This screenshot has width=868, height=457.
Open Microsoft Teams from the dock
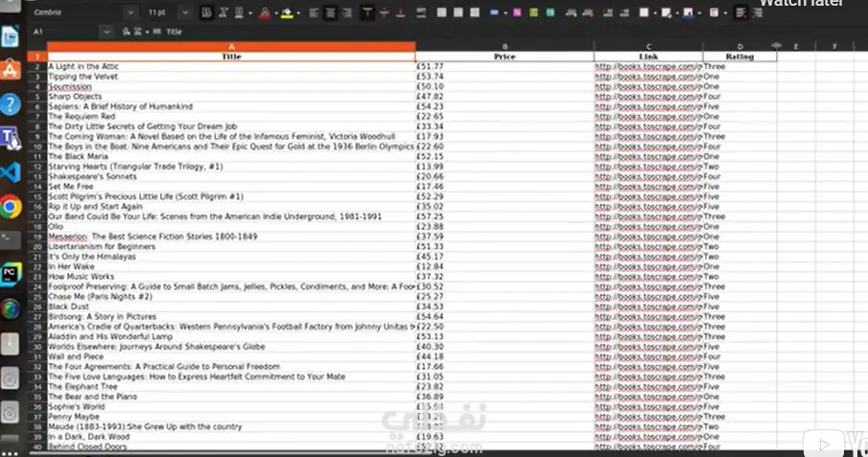[11, 138]
